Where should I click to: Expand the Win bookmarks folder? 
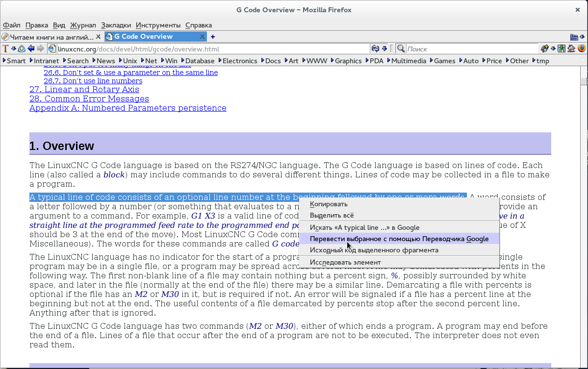pos(169,61)
